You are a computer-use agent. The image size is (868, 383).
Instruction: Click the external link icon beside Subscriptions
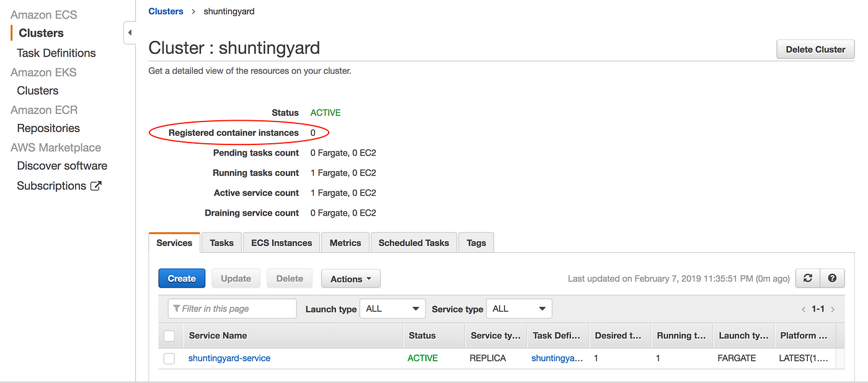[x=96, y=186]
